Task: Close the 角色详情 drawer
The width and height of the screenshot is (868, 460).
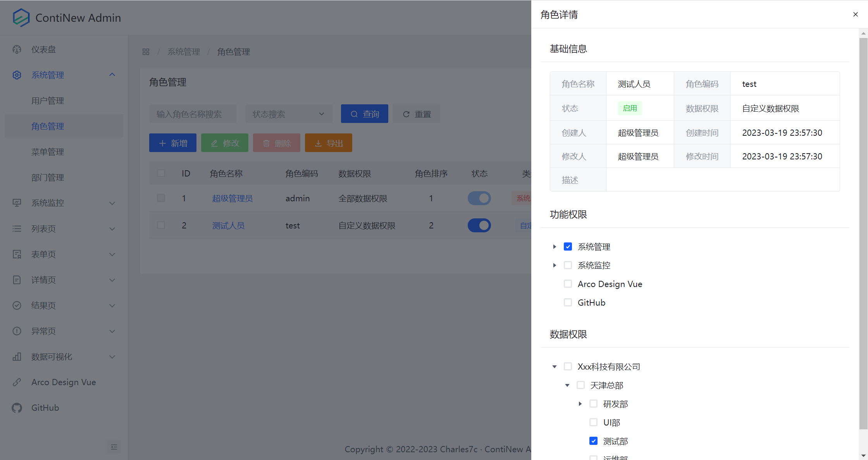Action: pos(856,14)
